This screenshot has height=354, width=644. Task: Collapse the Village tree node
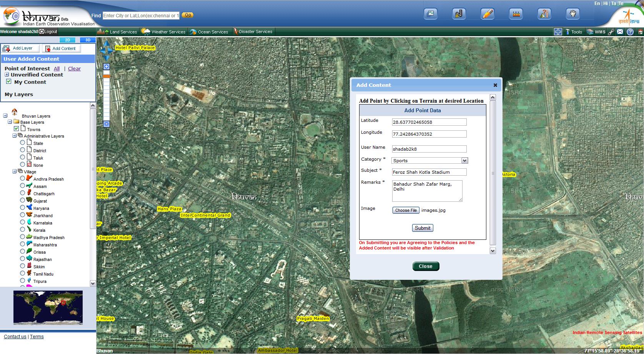click(x=14, y=171)
